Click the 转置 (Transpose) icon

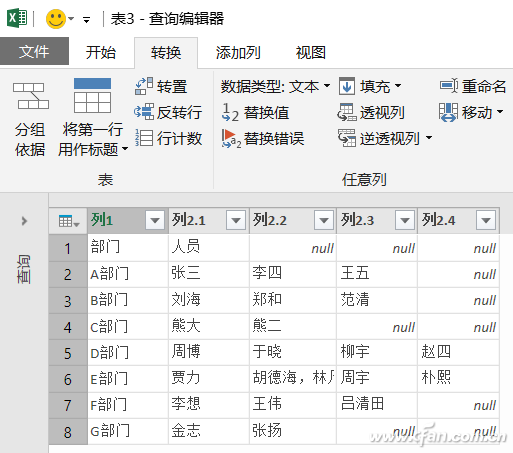144,86
